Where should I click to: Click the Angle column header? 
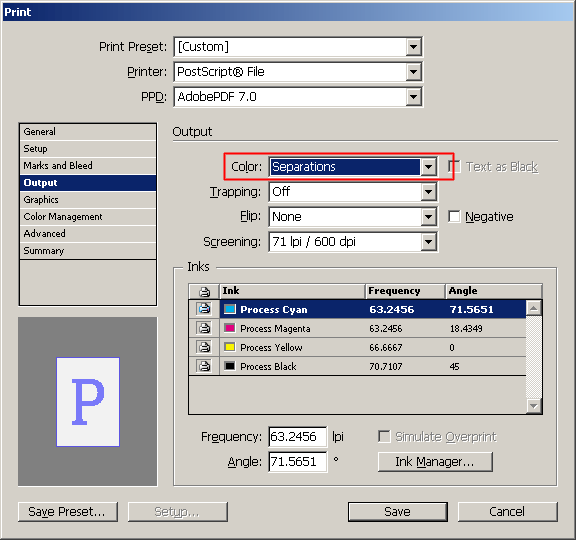click(x=494, y=291)
